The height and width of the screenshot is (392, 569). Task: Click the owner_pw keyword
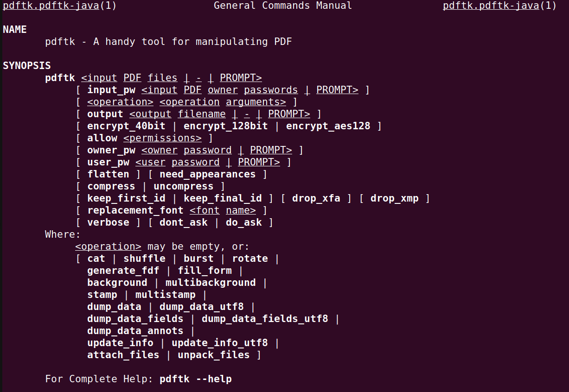pos(111,150)
